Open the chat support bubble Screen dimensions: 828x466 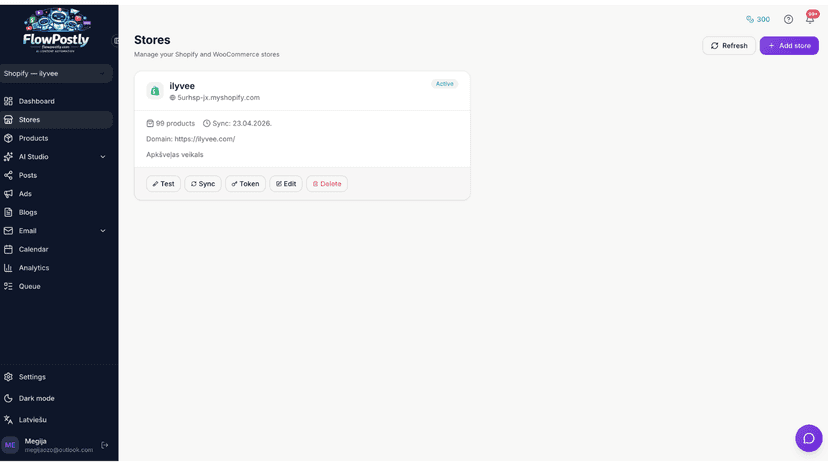(x=808, y=438)
